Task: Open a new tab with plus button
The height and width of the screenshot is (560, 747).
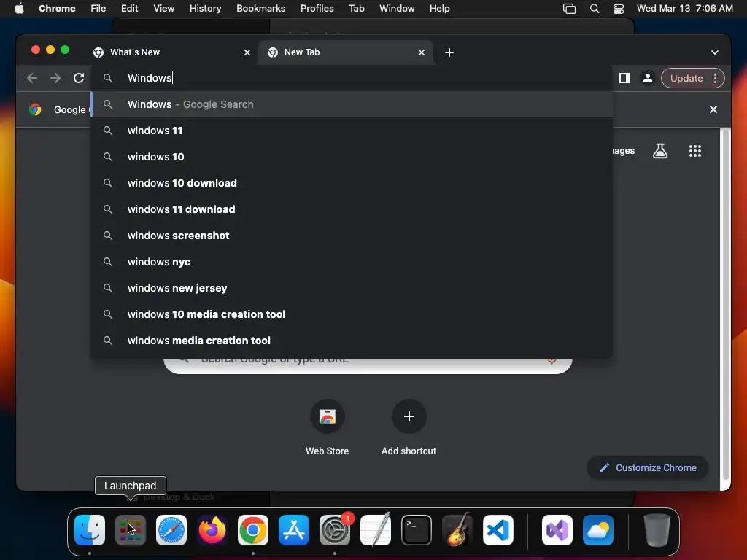Action: (449, 52)
